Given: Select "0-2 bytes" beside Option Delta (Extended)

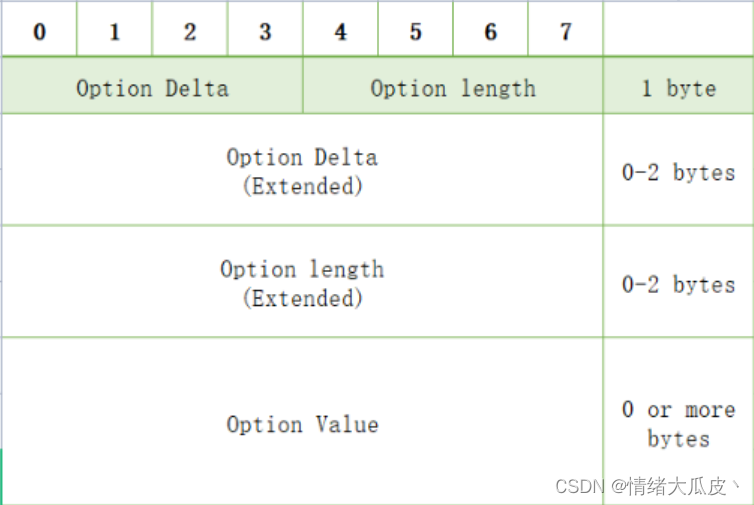Looking at the screenshot, I should [678, 172].
